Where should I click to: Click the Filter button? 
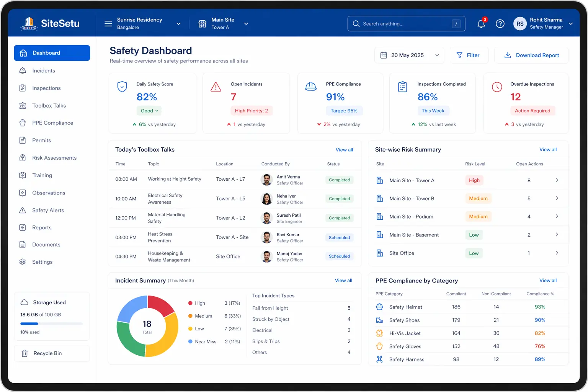[x=469, y=55]
